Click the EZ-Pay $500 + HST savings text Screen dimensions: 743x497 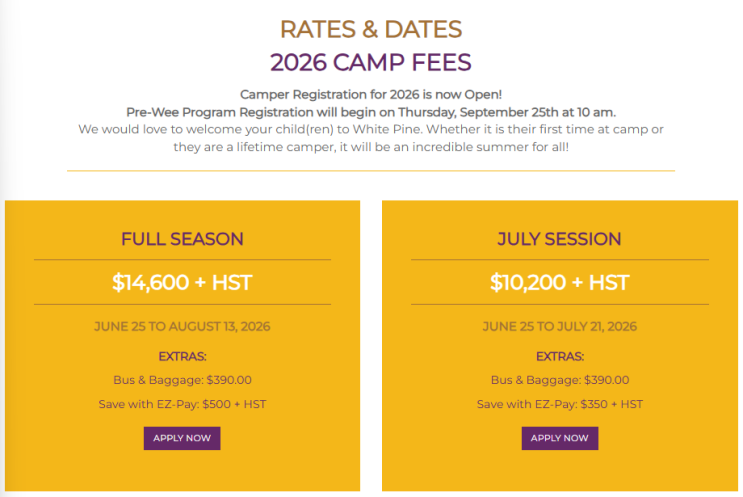(182, 404)
